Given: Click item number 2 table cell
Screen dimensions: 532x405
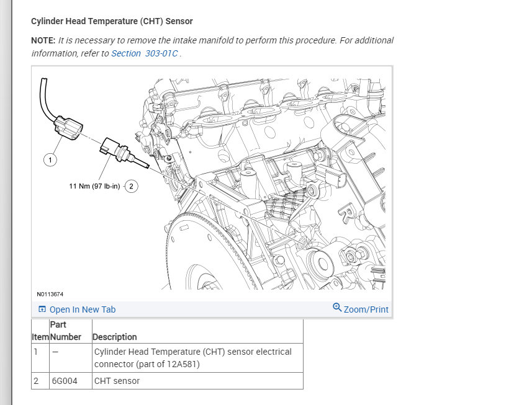Looking at the screenshot, I should point(40,381).
